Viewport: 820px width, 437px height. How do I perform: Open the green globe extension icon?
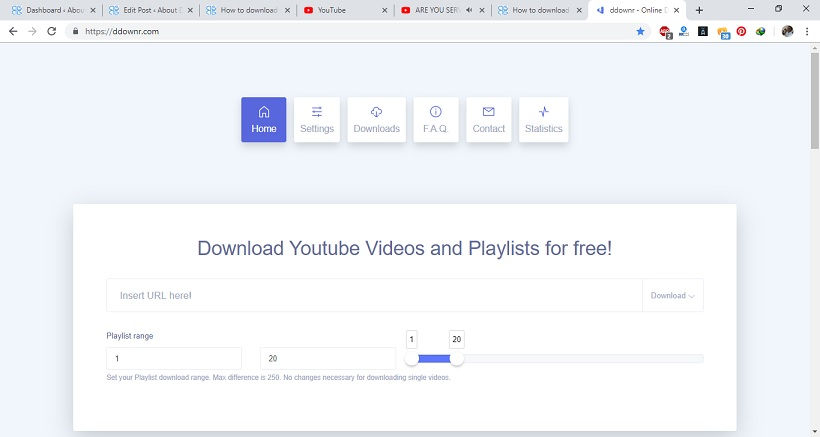(760, 31)
